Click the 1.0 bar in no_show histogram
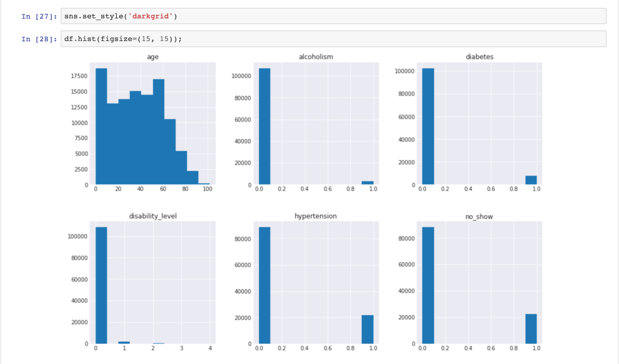The width and height of the screenshot is (619, 364). click(531, 329)
